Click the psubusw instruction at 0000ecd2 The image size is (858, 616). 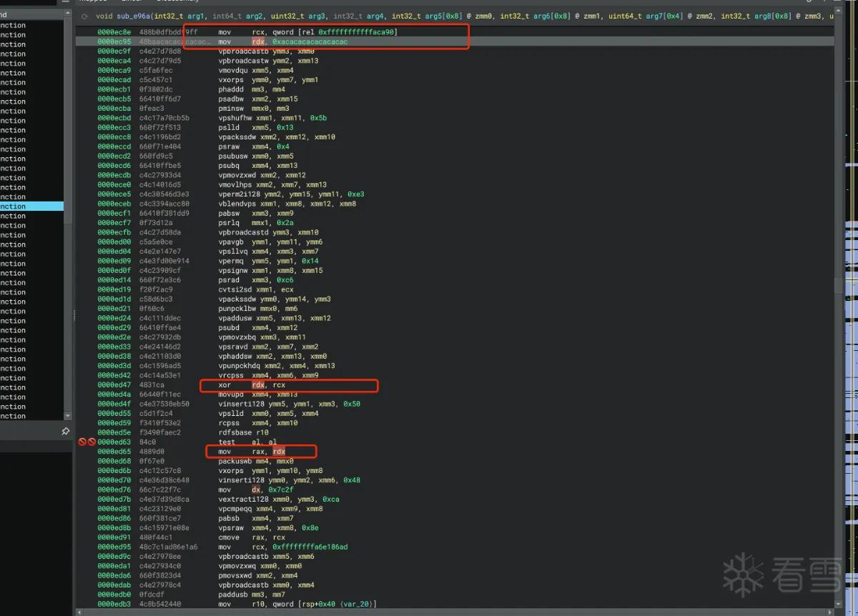(x=256, y=157)
